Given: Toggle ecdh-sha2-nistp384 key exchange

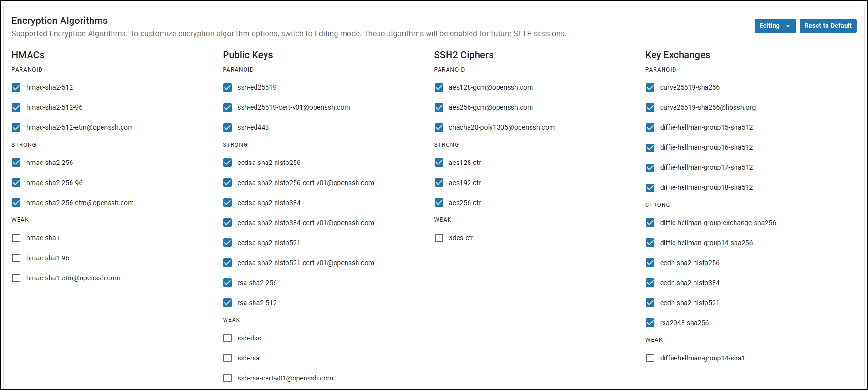Looking at the screenshot, I should pyautogui.click(x=650, y=283).
